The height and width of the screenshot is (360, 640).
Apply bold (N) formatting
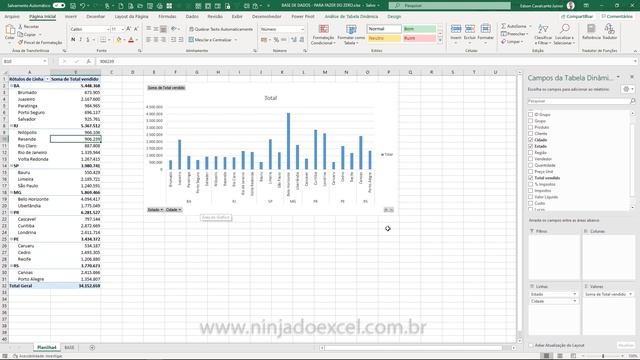pos(73,40)
